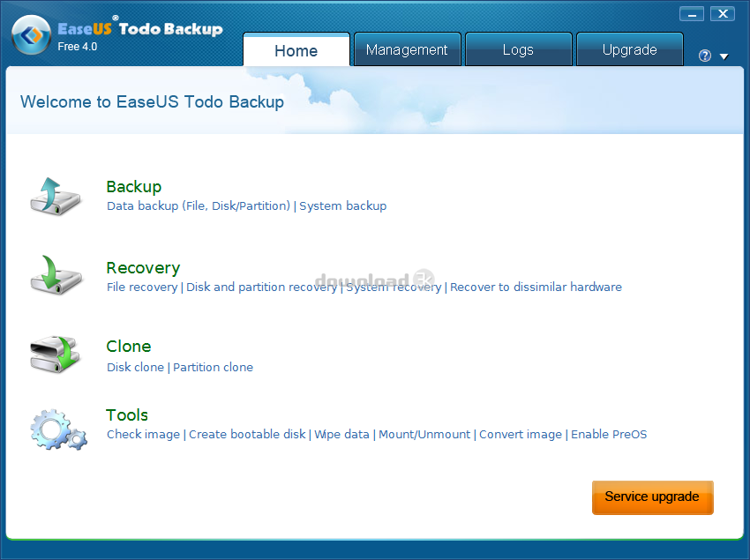Open the Management tab
Image resolution: width=750 pixels, height=560 pixels.
click(x=407, y=49)
